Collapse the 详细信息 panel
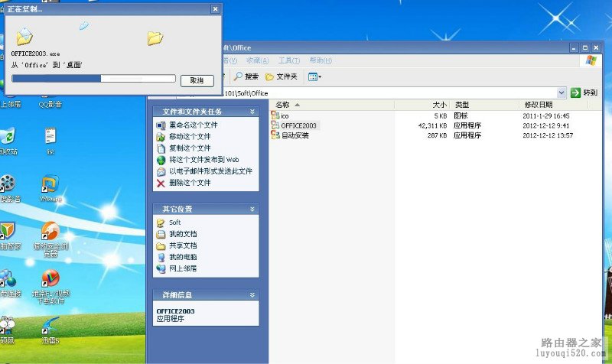Viewport: 612px width, 364px height. 252,295
